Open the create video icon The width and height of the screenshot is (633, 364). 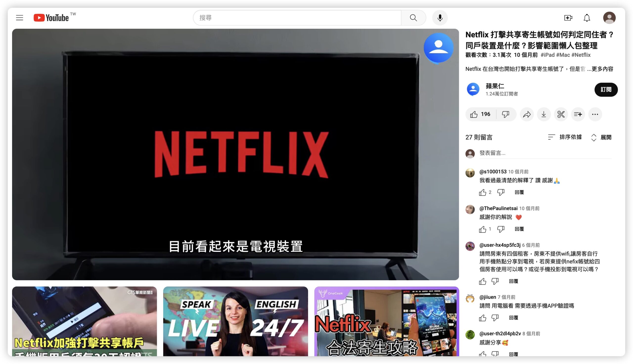pyautogui.click(x=568, y=18)
